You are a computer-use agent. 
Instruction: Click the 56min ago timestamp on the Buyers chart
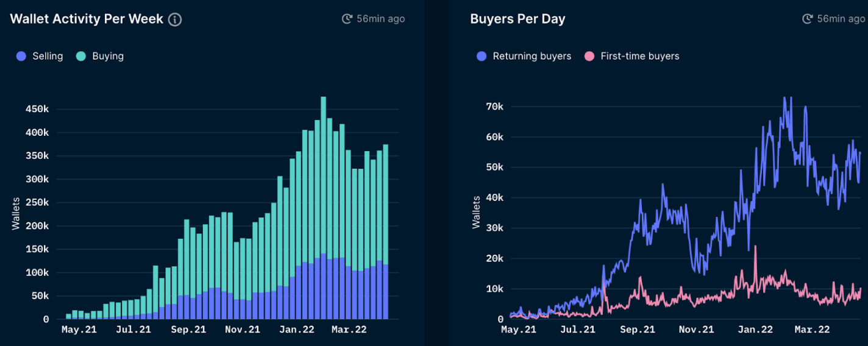point(841,19)
